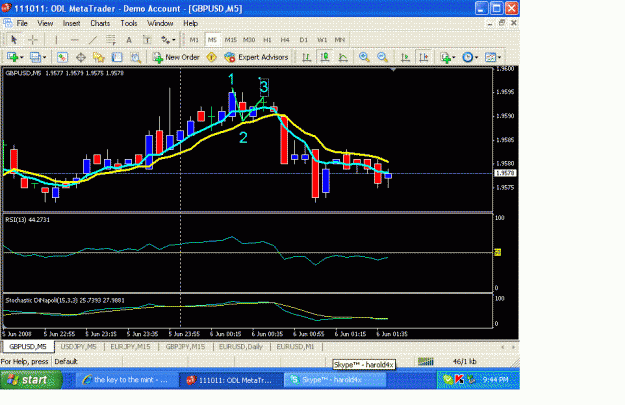Open the Insert menu

[71, 24]
